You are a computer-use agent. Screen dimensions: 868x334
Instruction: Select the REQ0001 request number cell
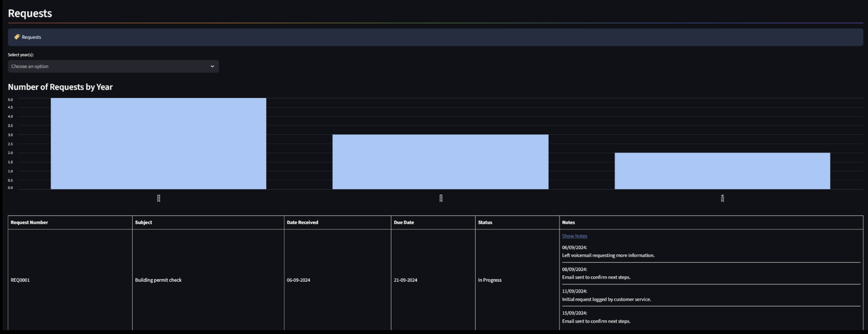pos(20,280)
